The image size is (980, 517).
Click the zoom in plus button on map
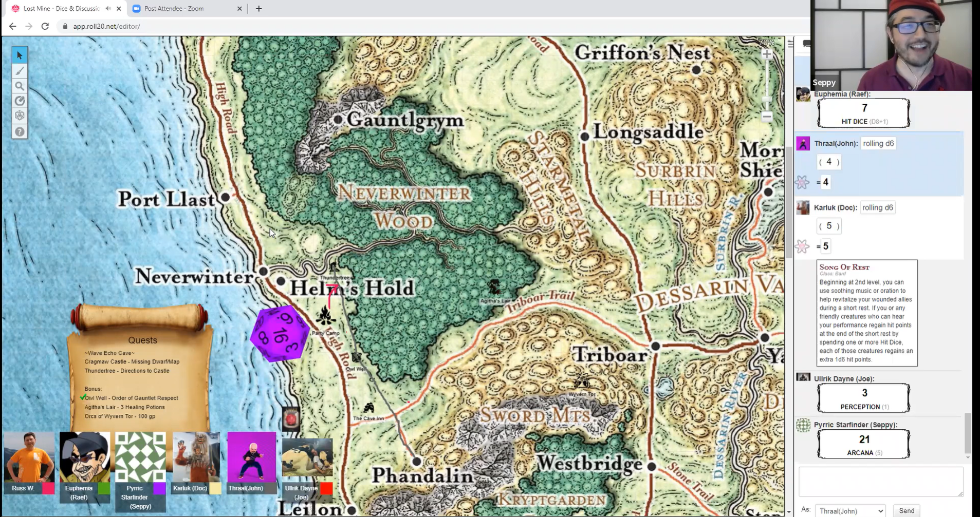(767, 54)
